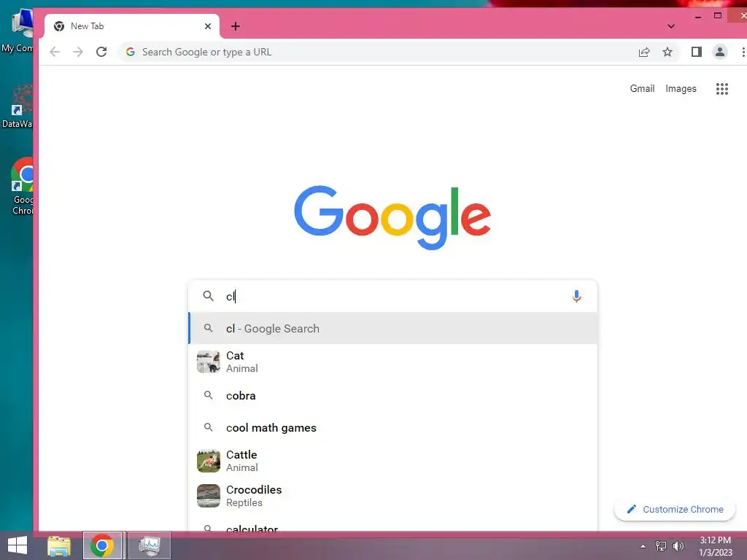Click the network tray icon
The width and height of the screenshot is (747, 560).
tap(661, 546)
